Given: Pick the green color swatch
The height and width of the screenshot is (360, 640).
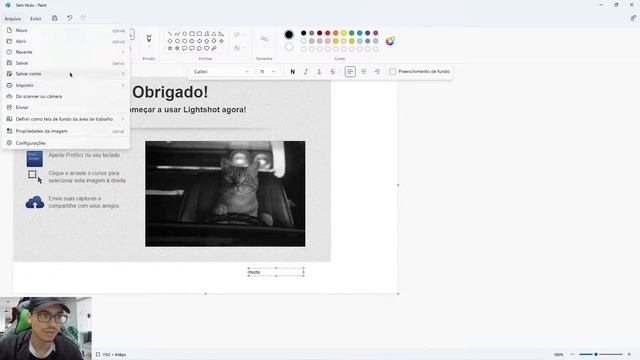Looking at the screenshot, I should [x=351, y=33].
